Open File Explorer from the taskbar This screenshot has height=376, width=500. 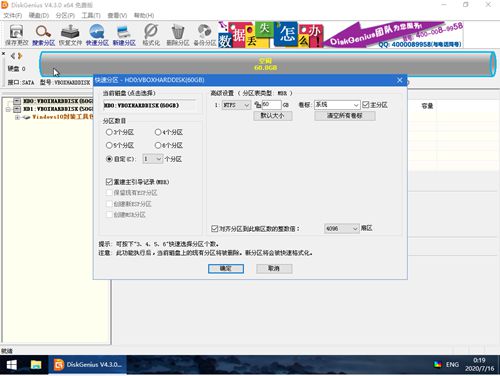point(36,365)
